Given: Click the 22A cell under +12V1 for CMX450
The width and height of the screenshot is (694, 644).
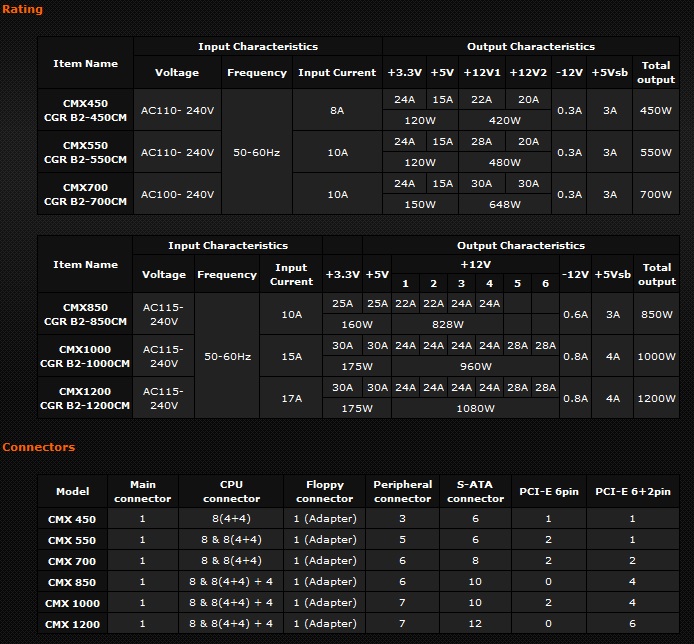Looking at the screenshot, I should point(482,100).
